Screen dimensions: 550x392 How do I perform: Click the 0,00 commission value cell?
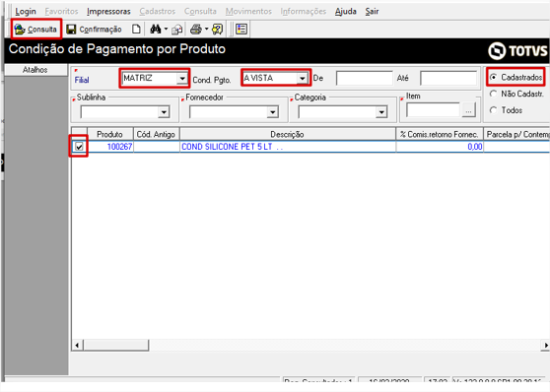(x=440, y=147)
